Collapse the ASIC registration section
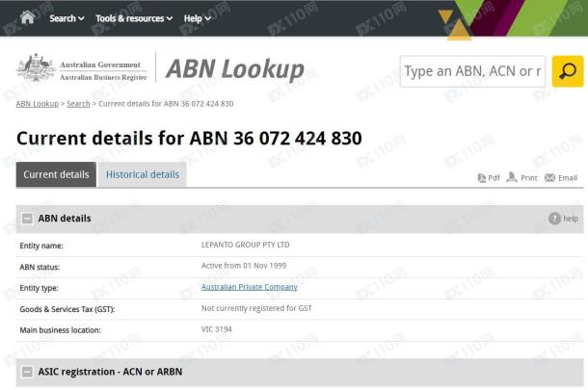 [27, 372]
